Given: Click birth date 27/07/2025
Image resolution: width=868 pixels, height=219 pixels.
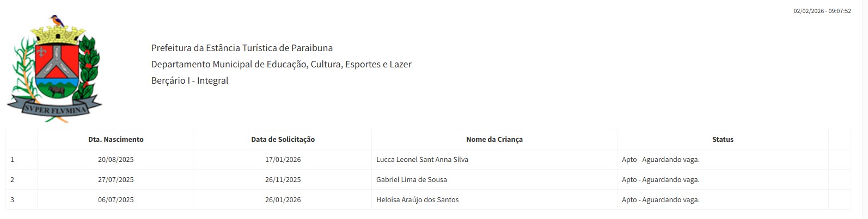Looking at the screenshot, I should click(116, 180).
